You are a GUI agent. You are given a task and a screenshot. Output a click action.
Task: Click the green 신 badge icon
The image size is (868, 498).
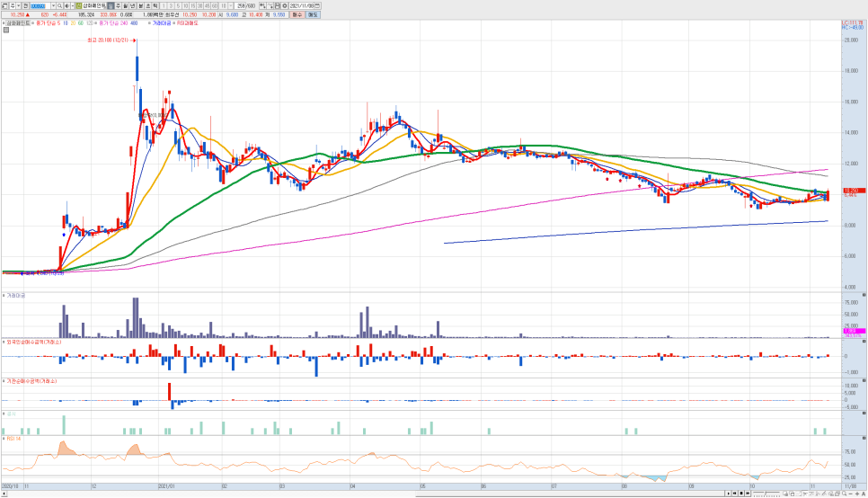78,5
